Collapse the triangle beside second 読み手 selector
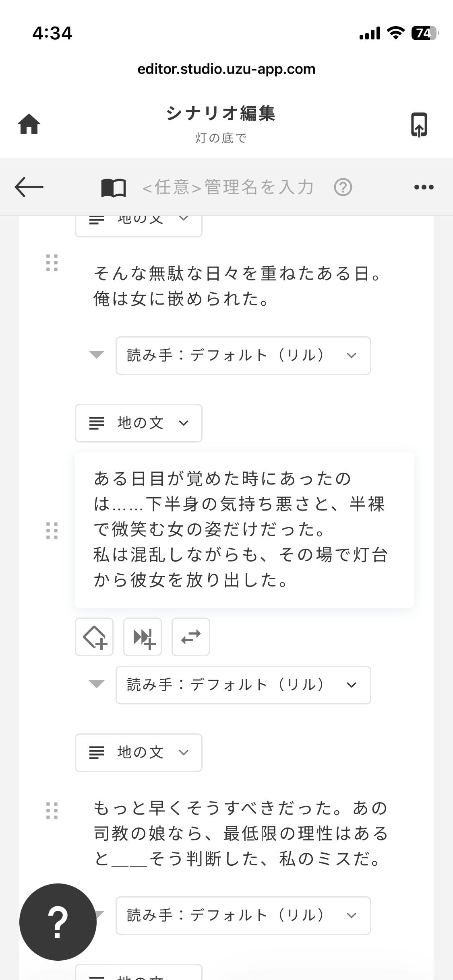The width and height of the screenshot is (453, 980). click(x=97, y=684)
